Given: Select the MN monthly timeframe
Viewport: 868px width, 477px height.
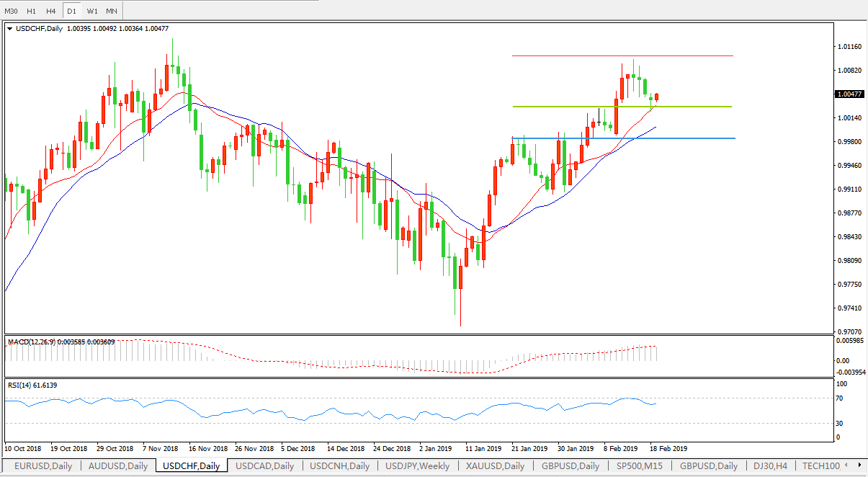Looking at the screenshot, I should 112,11.
